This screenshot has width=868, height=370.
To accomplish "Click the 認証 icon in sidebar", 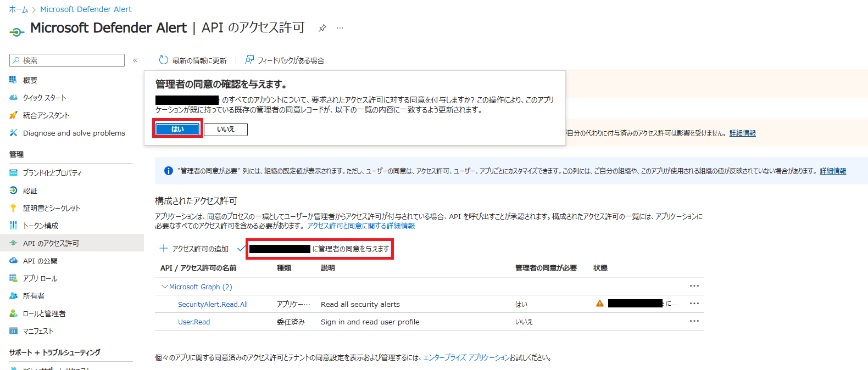I will (x=13, y=190).
